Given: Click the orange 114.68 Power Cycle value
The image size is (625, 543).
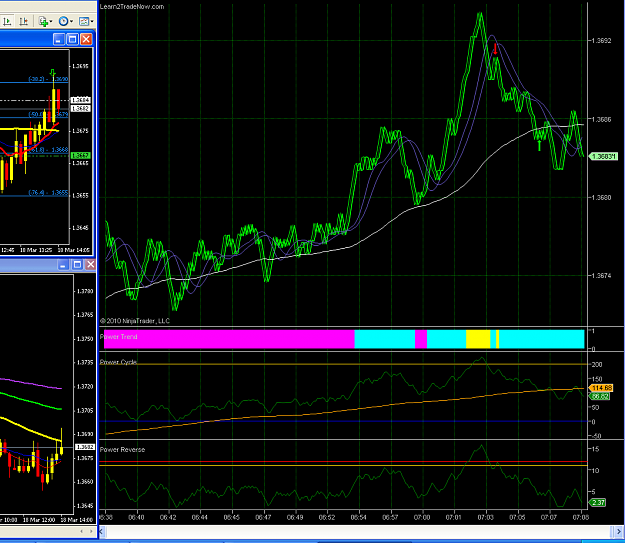Looking at the screenshot, I should click(x=601, y=388).
